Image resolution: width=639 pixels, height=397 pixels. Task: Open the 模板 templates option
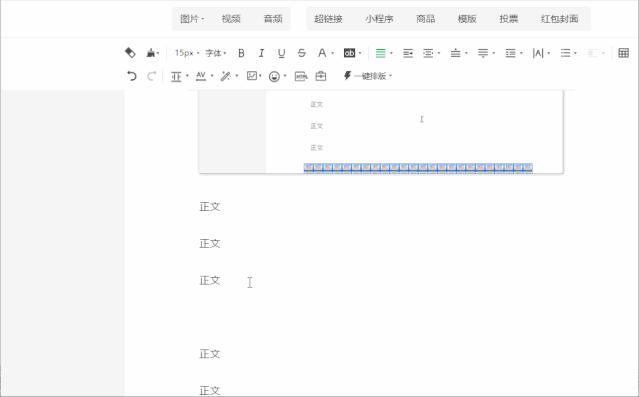point(467,19)
